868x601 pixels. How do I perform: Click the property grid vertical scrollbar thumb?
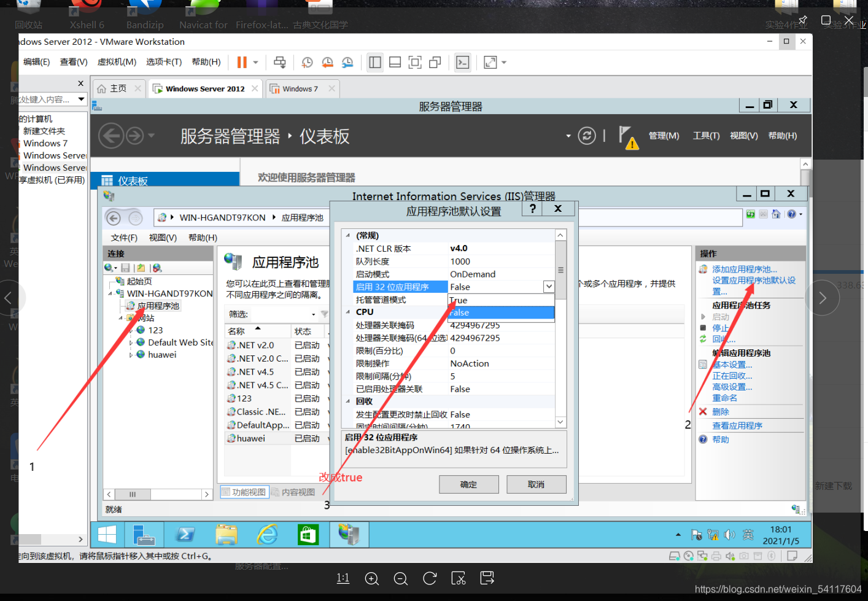[x=560, y=270]
